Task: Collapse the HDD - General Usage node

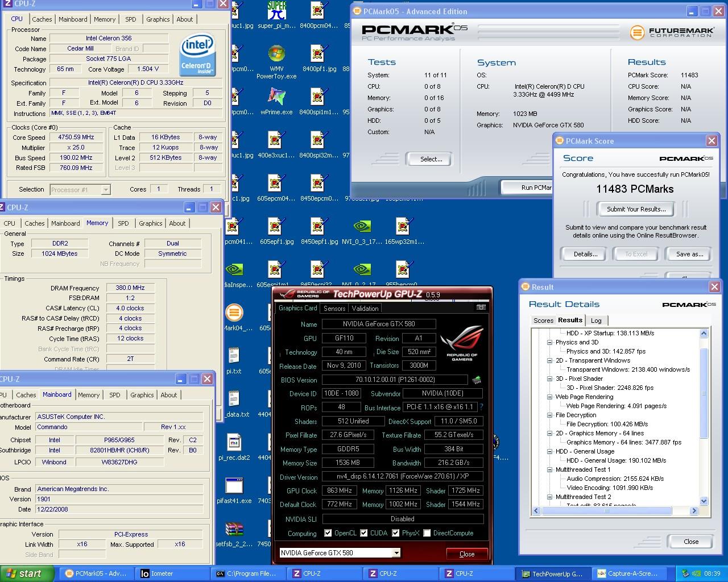Action: click(549, 451)
